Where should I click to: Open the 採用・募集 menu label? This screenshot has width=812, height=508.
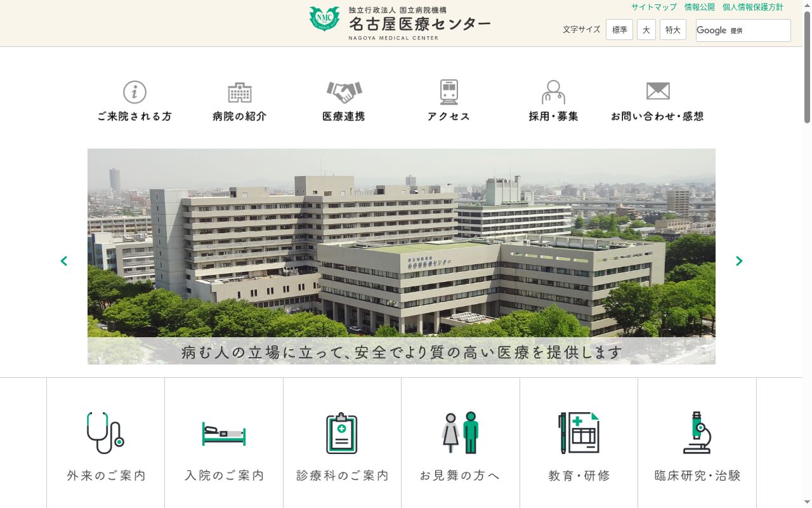coord(554,116)
